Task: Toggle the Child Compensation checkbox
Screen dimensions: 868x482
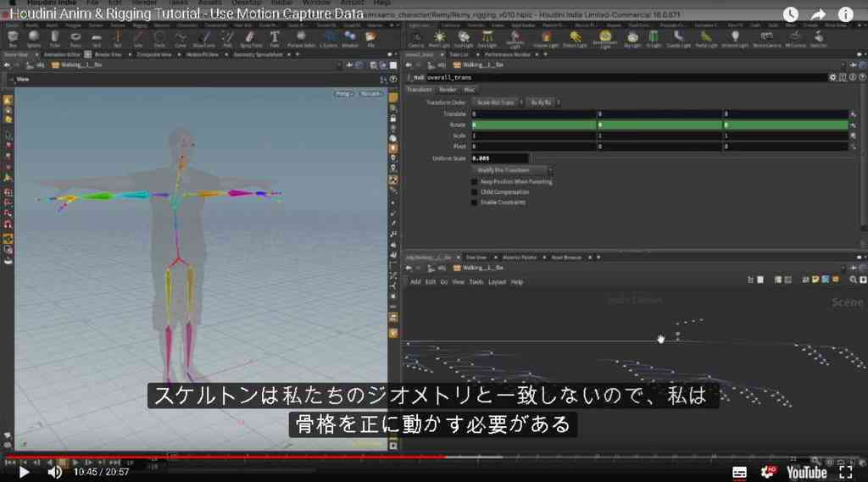Action: tap(475, 192)
